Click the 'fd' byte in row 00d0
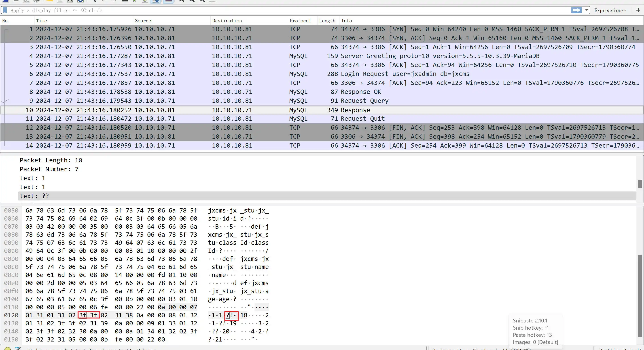644x350 pixels. click(x=161, y=275)
